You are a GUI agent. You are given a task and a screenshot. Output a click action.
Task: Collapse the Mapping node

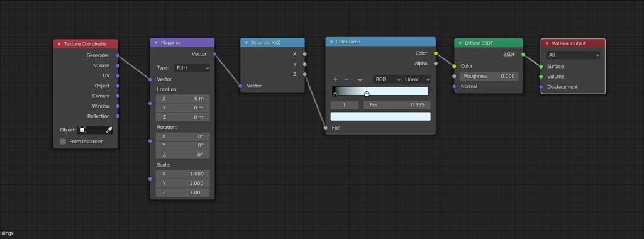coord(156,43)
